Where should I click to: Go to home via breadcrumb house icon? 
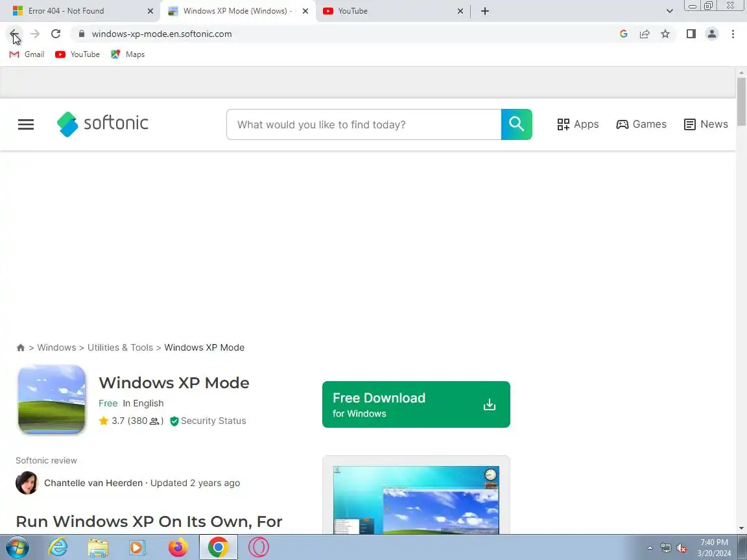[x=21, y=347]
